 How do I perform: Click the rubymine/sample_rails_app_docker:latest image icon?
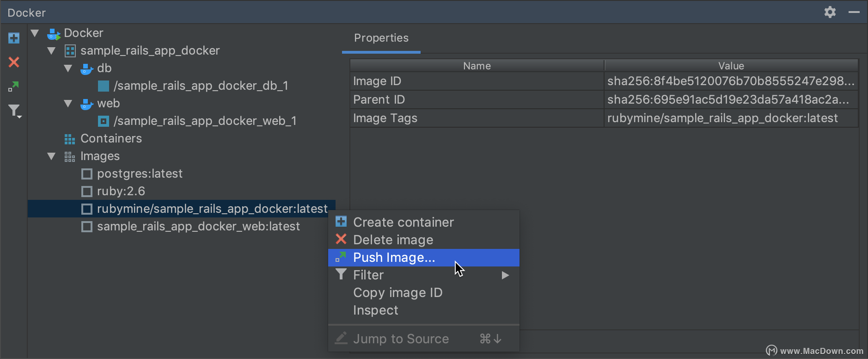[x=86, y=209]
